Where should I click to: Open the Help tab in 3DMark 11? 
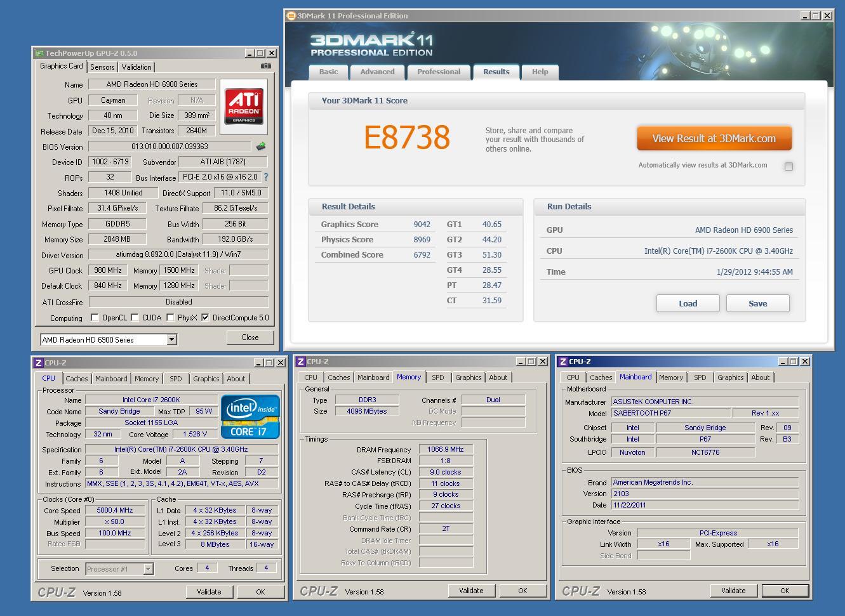click(540, 72)
